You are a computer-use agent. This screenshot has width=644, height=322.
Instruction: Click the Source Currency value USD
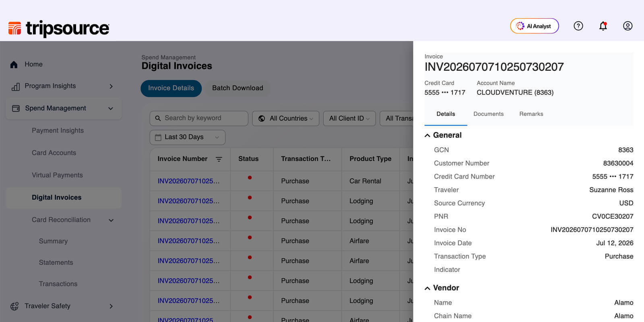pos(626,203)
